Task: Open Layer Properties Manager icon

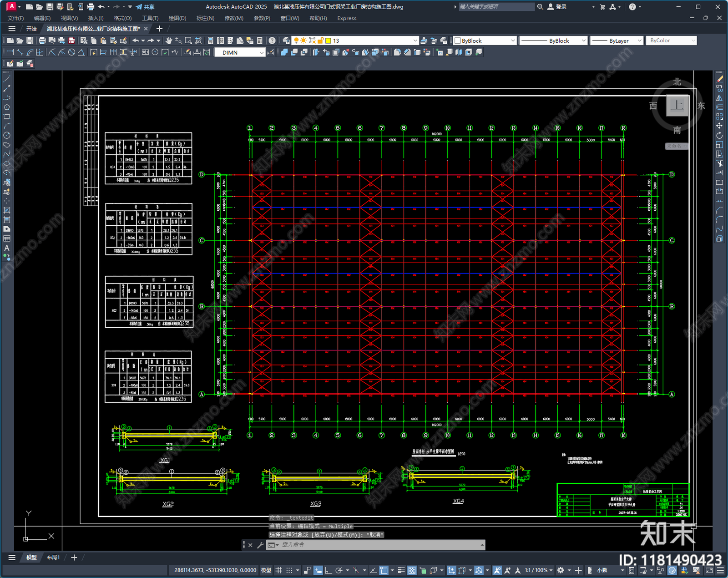Action: pyautogui.click(x=286, y=41)
